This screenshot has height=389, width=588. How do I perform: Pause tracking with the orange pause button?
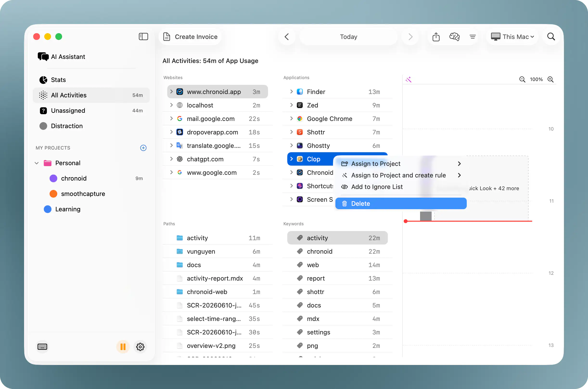coord(123,347)
